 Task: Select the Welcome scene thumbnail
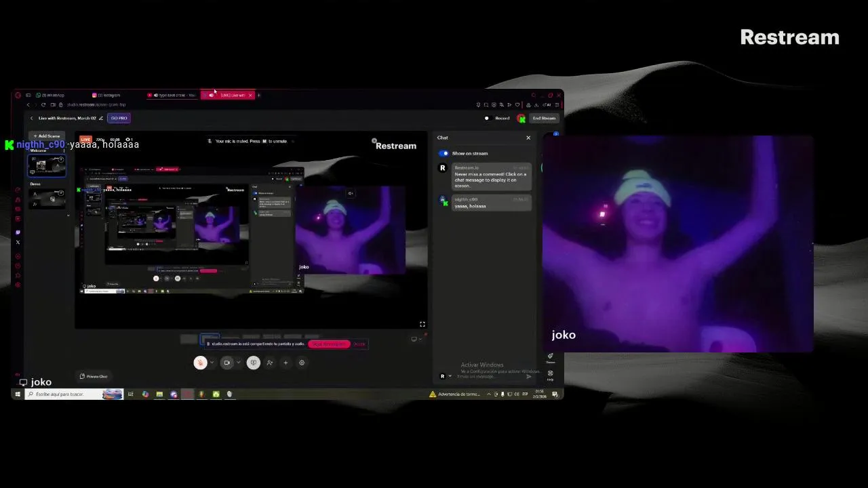point(46,165)
